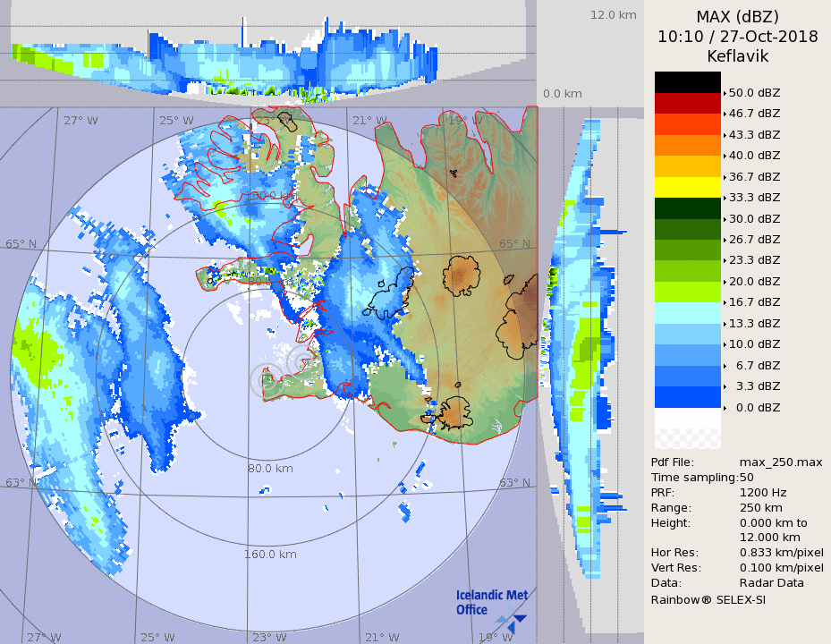Viewport: 831px width, 644px height.
Task: Choose the white 0.0 dBZ swatch
Action: [x=687, y=419]
